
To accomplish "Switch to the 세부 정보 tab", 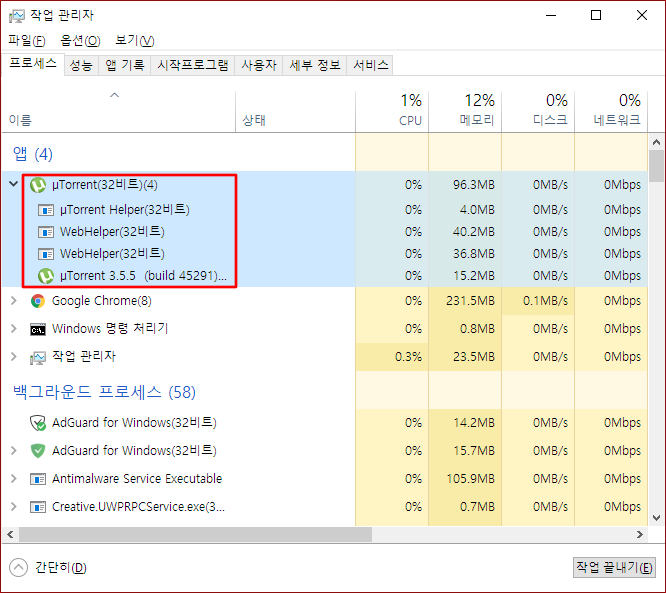I will [315, 65].
